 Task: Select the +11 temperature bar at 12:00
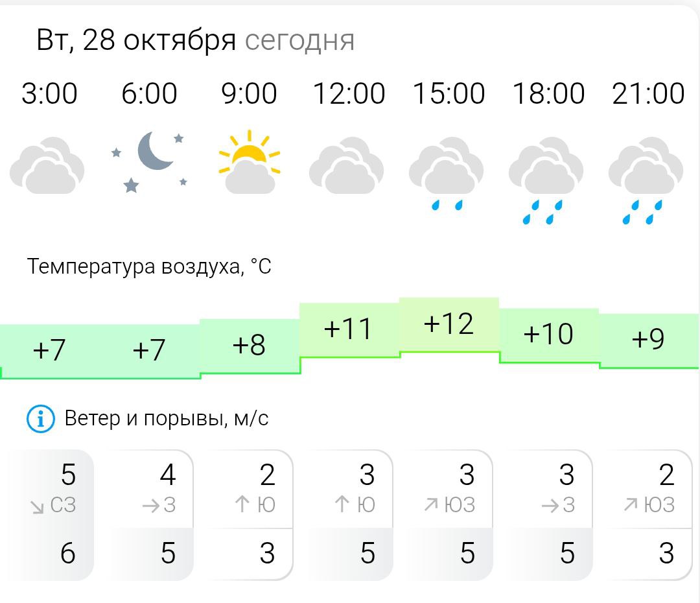click(x=349, y=329)
